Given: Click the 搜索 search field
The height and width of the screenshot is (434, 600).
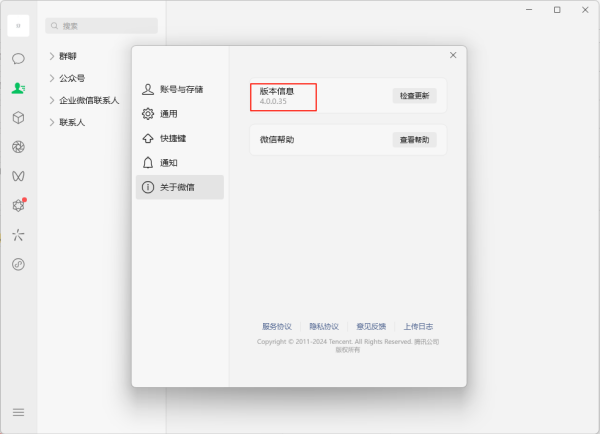Looking at the screenshot, I should [102, 26].
